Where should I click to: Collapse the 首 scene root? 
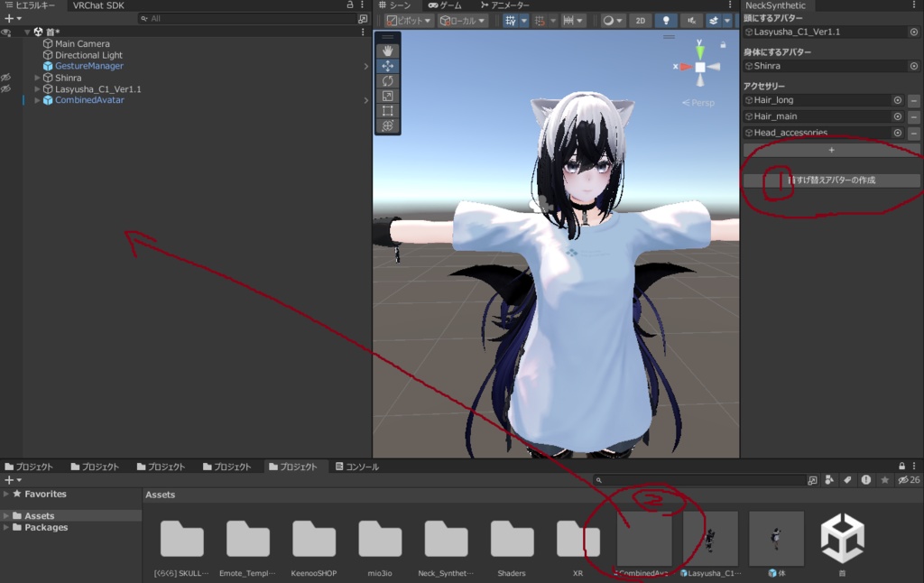(x=27, y=32)
